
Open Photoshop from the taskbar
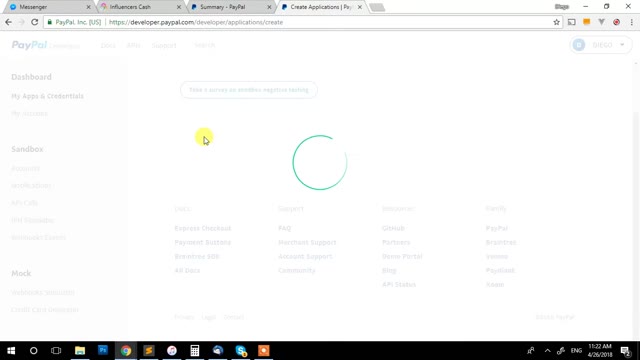click(x=103, y=351)
